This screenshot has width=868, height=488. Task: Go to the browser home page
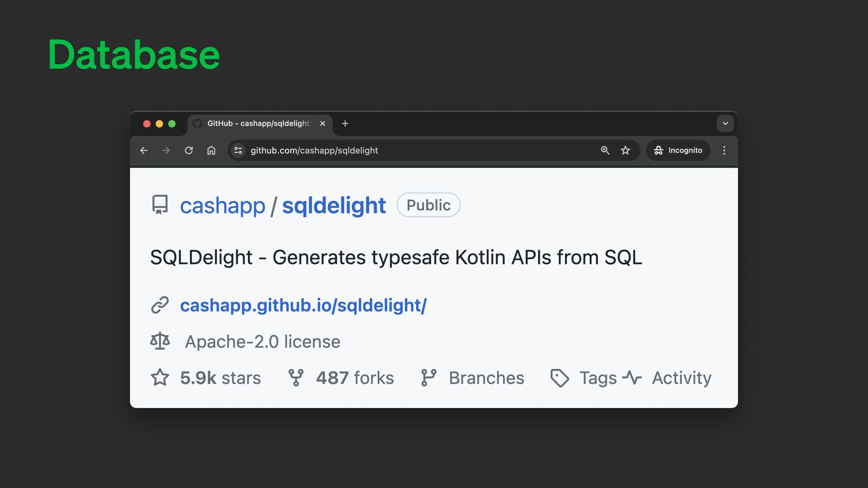pos(211,150)
